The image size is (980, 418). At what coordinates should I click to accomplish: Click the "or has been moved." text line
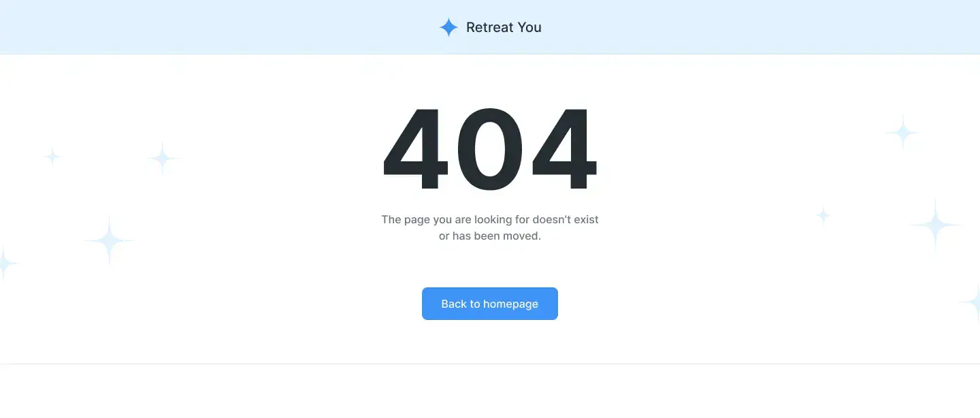pos(490,236)
